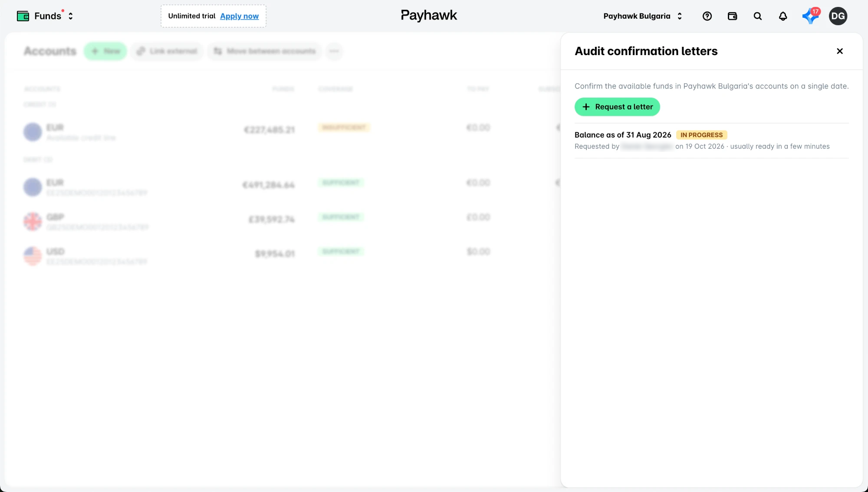Screen dimensions: 868x492
Task: Open the Payhawk Bulgaria company switcher
Action: [x=643, y=16]
